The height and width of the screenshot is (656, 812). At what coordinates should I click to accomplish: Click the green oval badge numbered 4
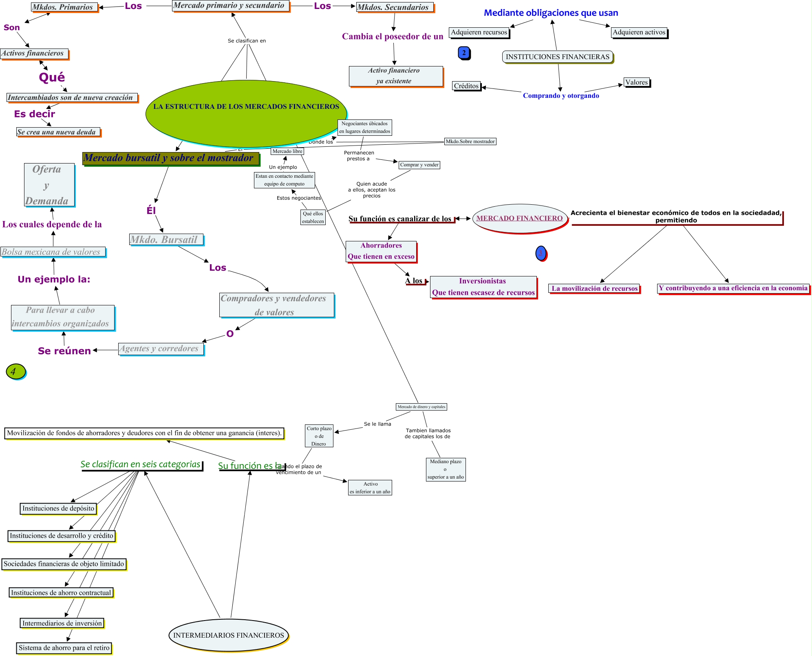15,371
